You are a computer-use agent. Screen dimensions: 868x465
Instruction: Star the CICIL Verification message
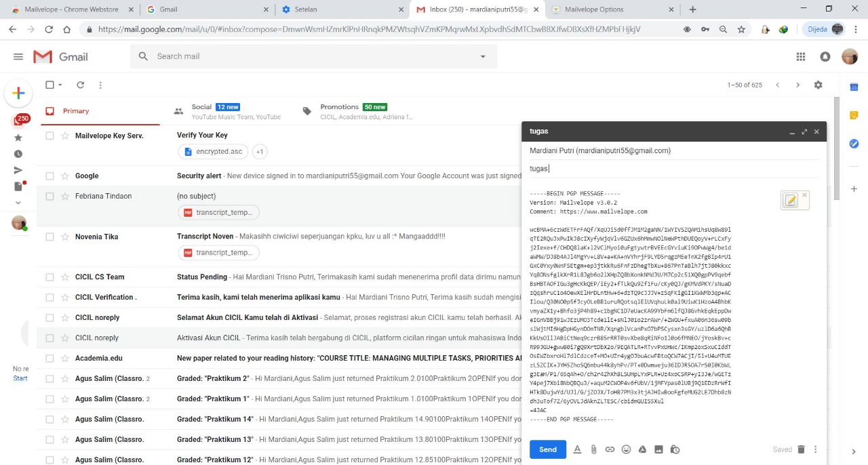click(65, 297)
